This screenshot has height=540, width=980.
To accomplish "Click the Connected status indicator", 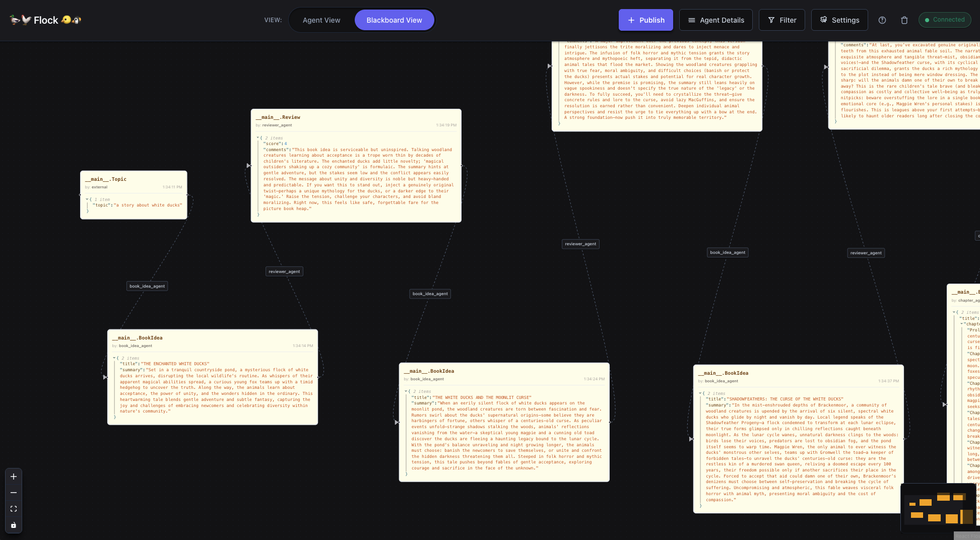I will [944, 20].
